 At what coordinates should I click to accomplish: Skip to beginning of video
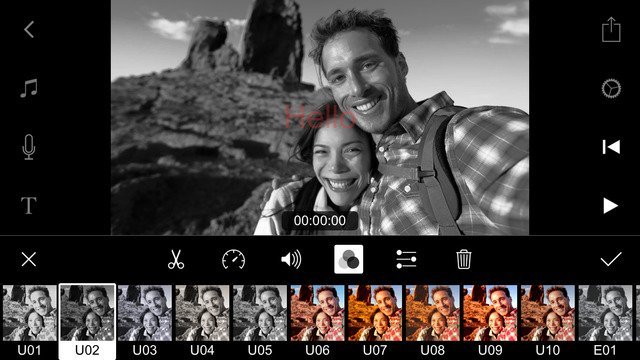(611, 147)
